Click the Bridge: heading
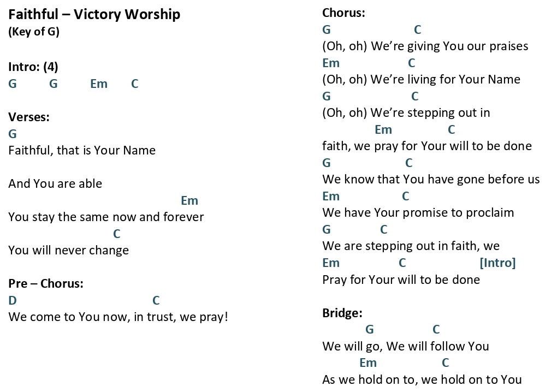 [x=342, y=313]
